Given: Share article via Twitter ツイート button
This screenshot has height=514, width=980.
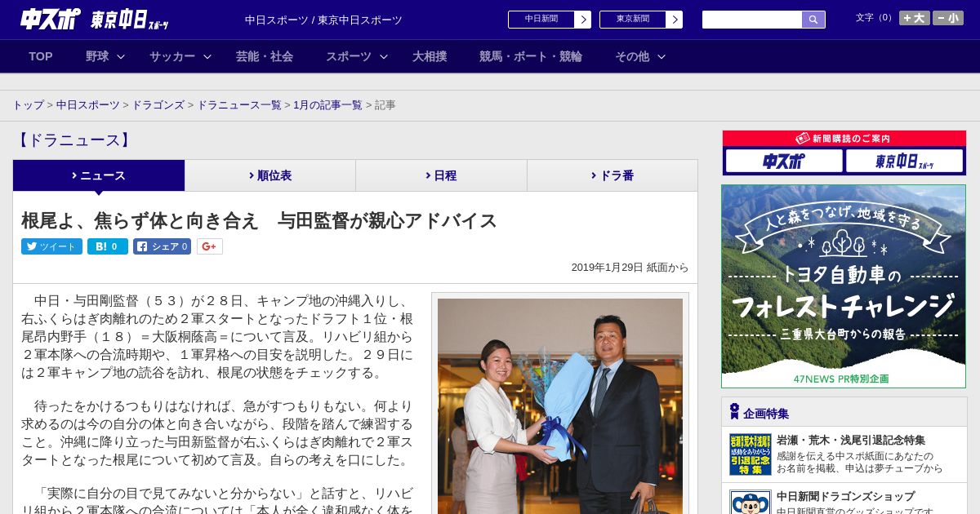Looking at the screenshot, I should (51, 246).
